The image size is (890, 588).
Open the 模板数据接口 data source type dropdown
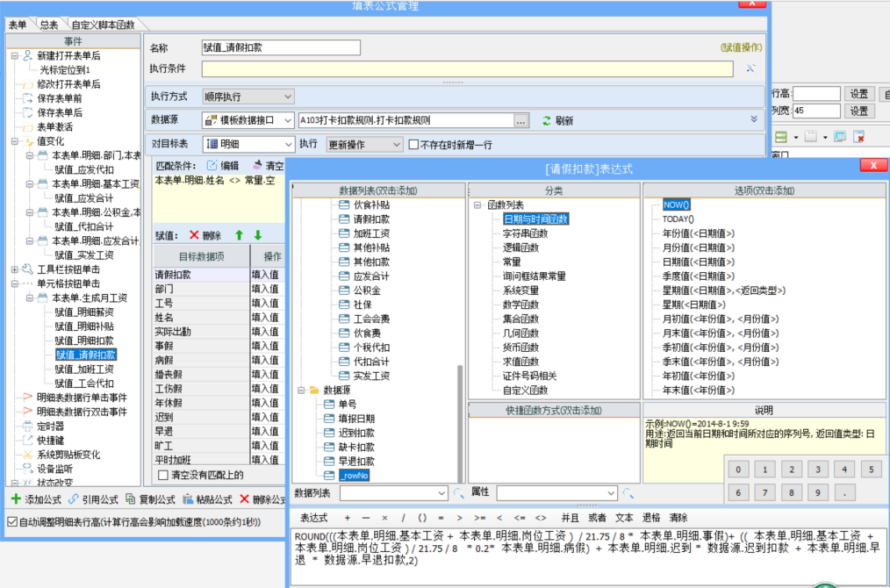click(288, 120)
